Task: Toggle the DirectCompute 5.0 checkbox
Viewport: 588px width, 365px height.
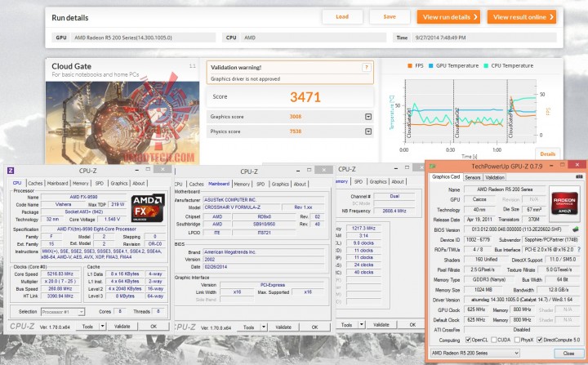Action: (539, 340)
